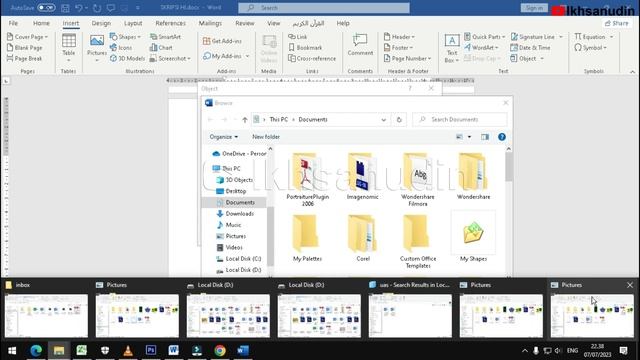Click the Browse dialog file list scrollbar
Image resolution: width=640 pixels, height=360 pixels.
pos(509,167)
